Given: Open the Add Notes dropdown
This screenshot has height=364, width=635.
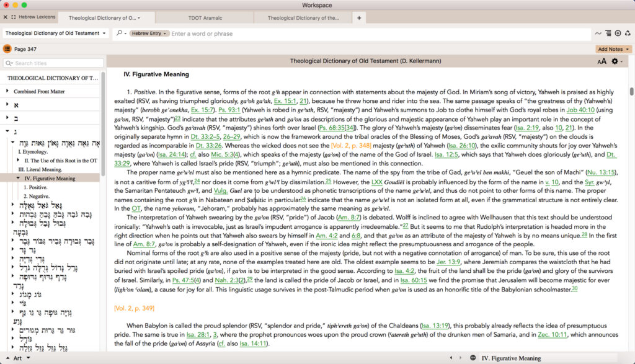Looking at the screenshot, I should coord(613,49).
